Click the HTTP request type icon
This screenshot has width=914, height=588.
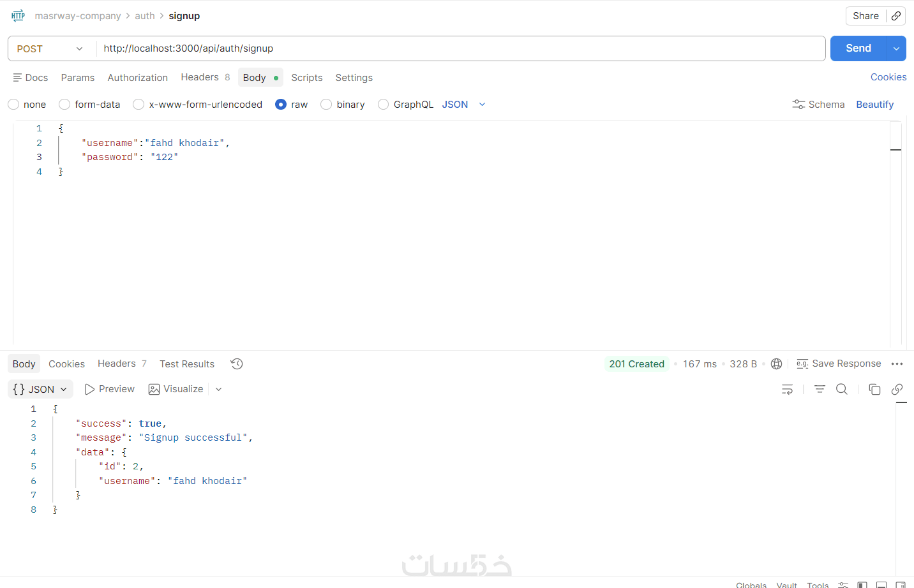(x=18, y=16)
